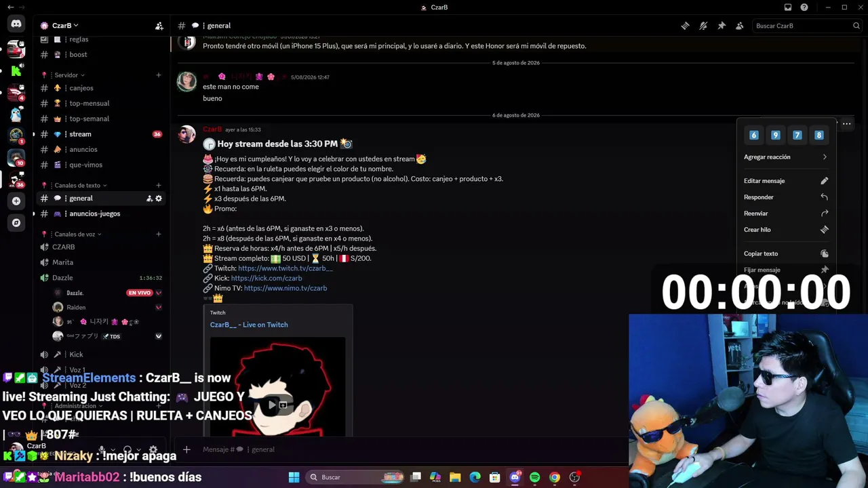Collapse the Canales de voz category
Screen dimensions: 868x488
[x=77, y=235]
